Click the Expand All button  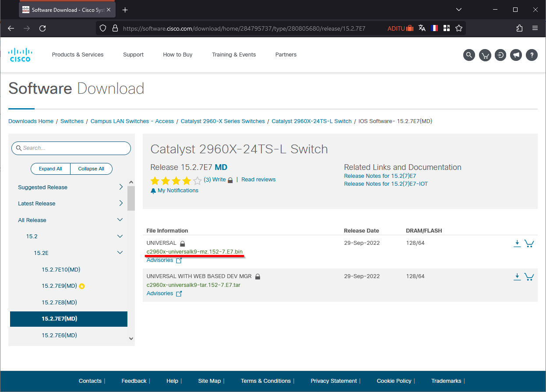click(50, 169)
